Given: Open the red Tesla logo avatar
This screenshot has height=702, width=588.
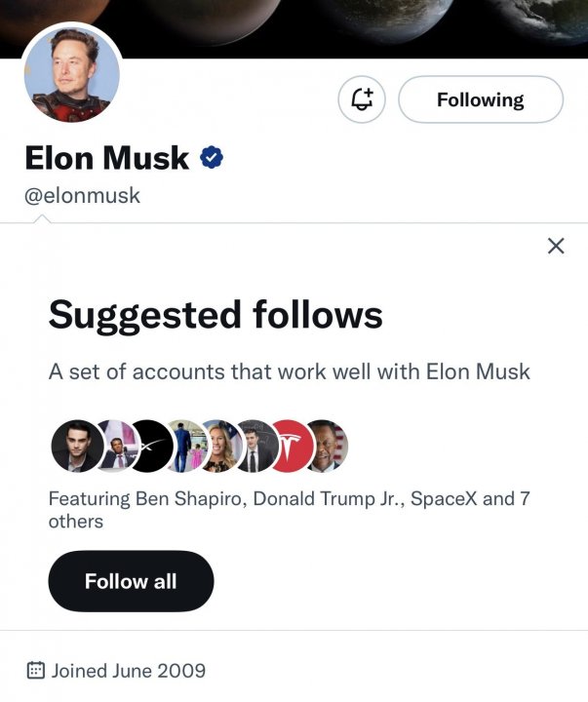Looking at the screenshot, I should pyautogui.click(x=291, y=446).
